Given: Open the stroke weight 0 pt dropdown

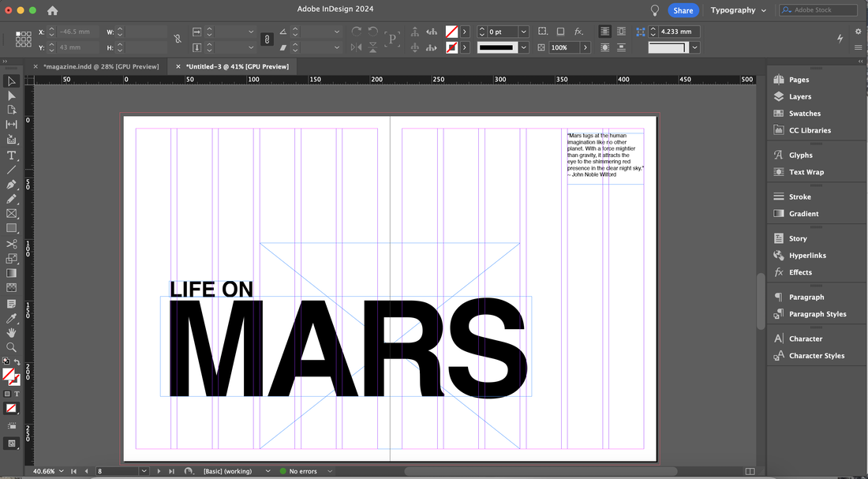Looking at the screenshot, I should click(524, 32).
